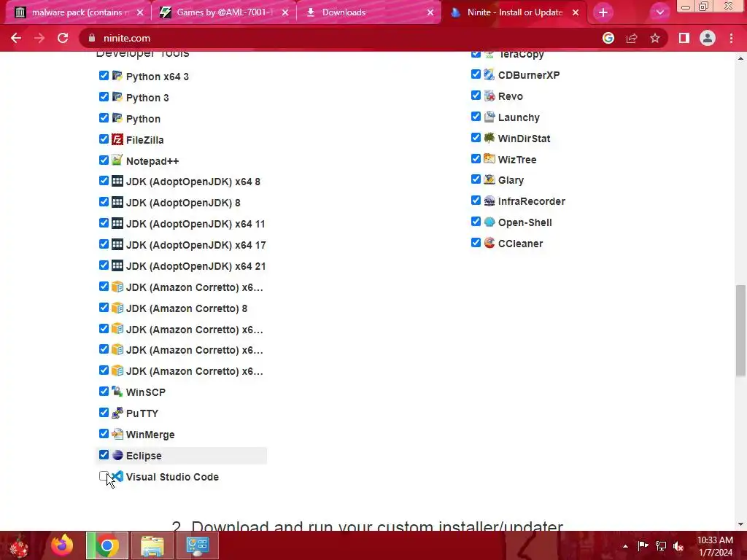Close the malware pack tab

pyautogui.click(x=140, y=12)
